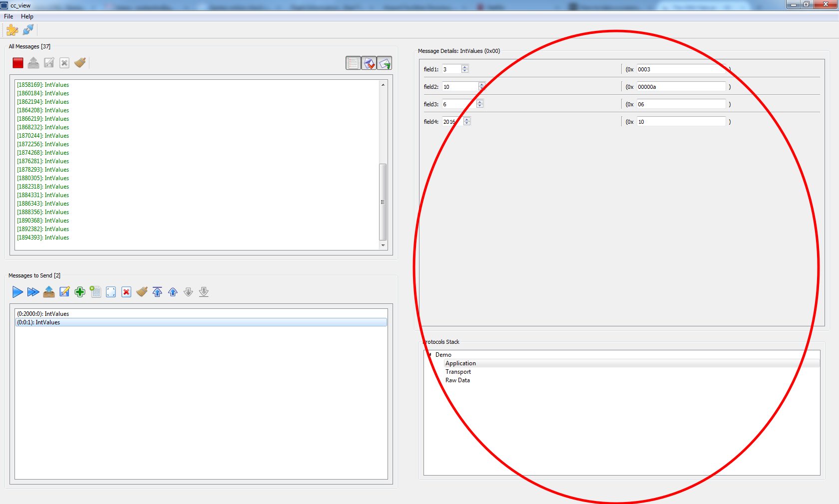The height and width of the screenshot is (504, 839).
Task: Click field2 hex input 00000a
Action: click(x=681, y=87)
